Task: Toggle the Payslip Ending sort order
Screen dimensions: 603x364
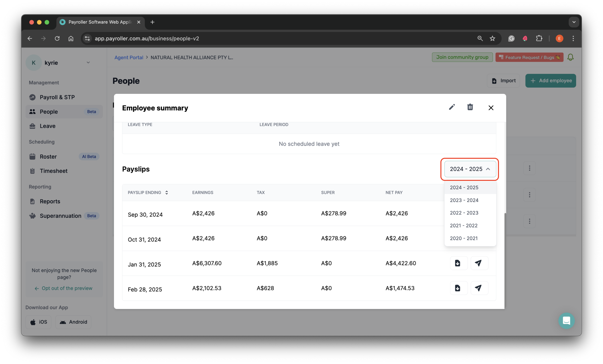Action: 166,192
